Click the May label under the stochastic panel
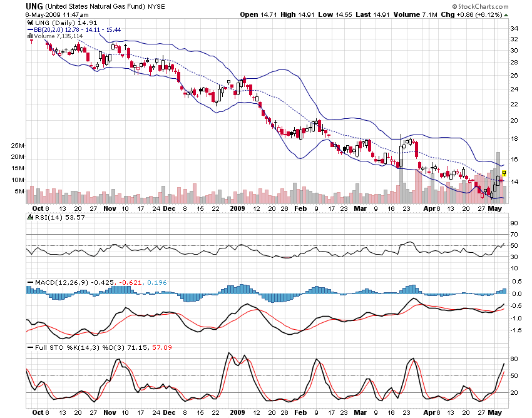The height and width of the screenshot is (418, 532). coord(494,412)
